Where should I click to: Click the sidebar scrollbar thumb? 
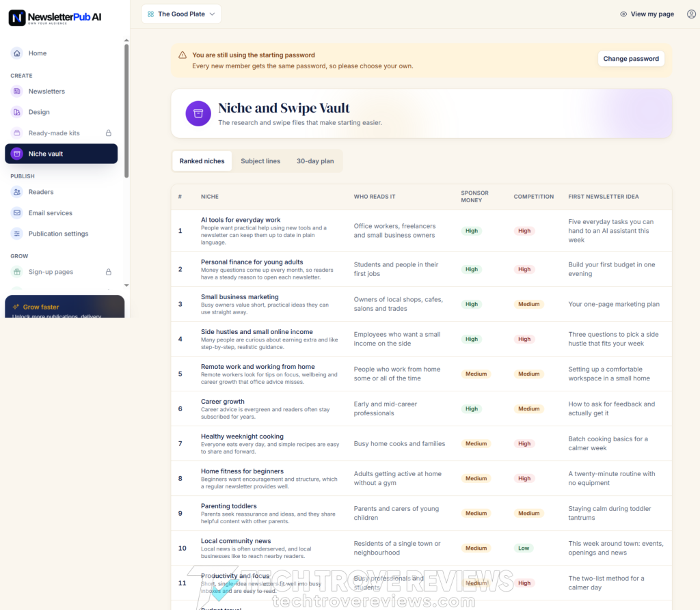point(126,111)
